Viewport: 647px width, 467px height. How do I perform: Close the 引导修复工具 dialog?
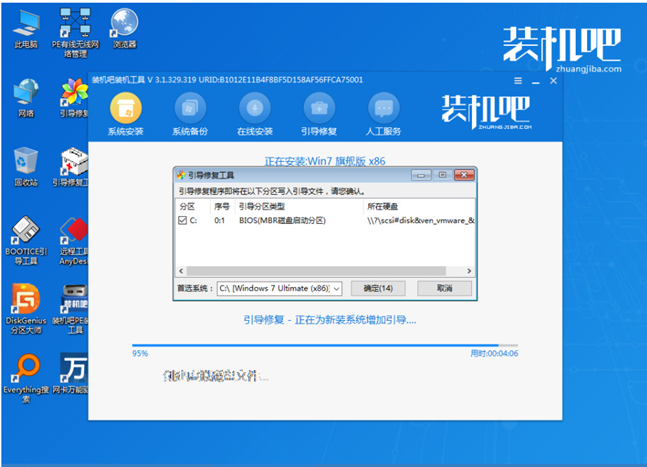point(464,175)
